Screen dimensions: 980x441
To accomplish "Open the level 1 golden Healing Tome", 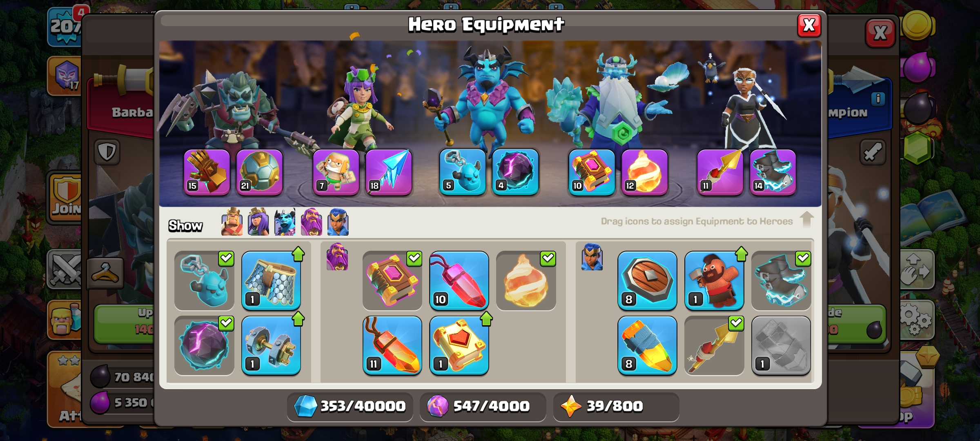I will tap(459, 345).
